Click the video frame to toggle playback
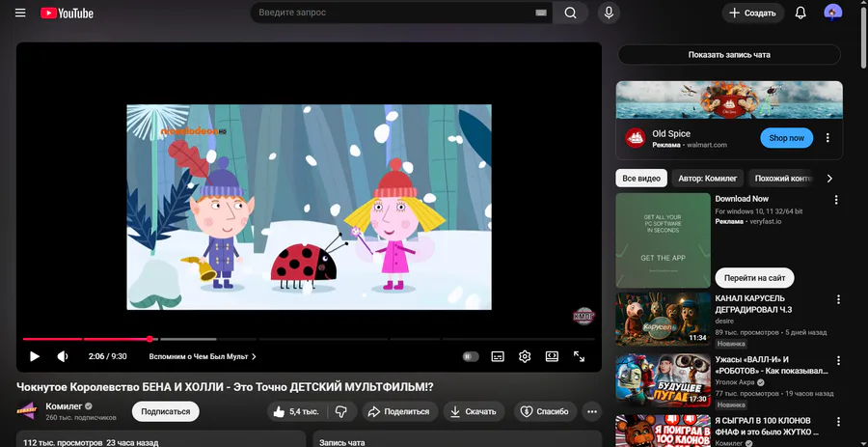868x447 pixels. click(309, 207)
